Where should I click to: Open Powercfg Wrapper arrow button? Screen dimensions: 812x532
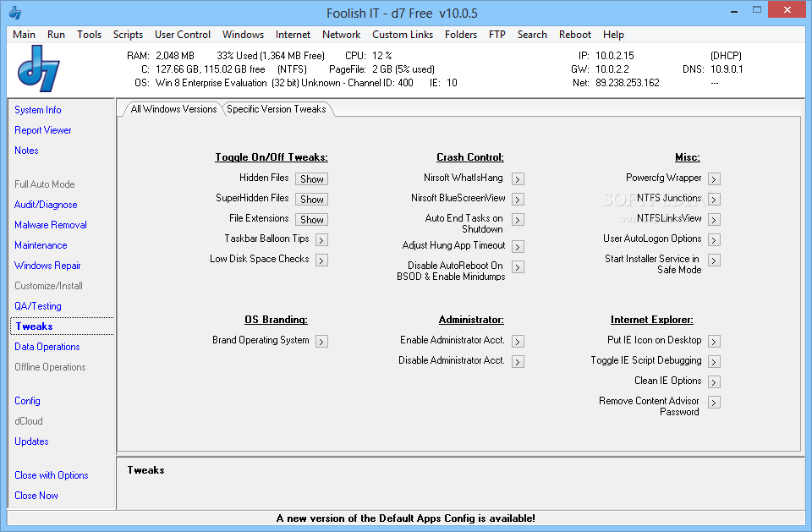(714, 179)
